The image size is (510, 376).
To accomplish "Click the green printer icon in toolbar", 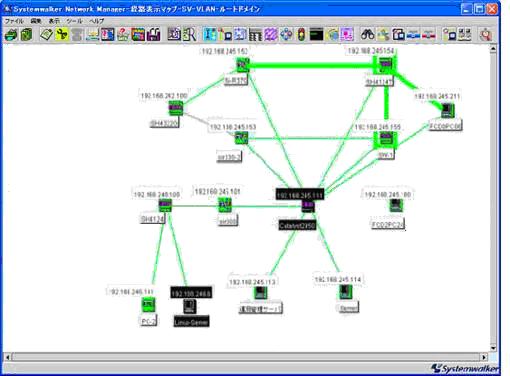I will pos(11,35).
